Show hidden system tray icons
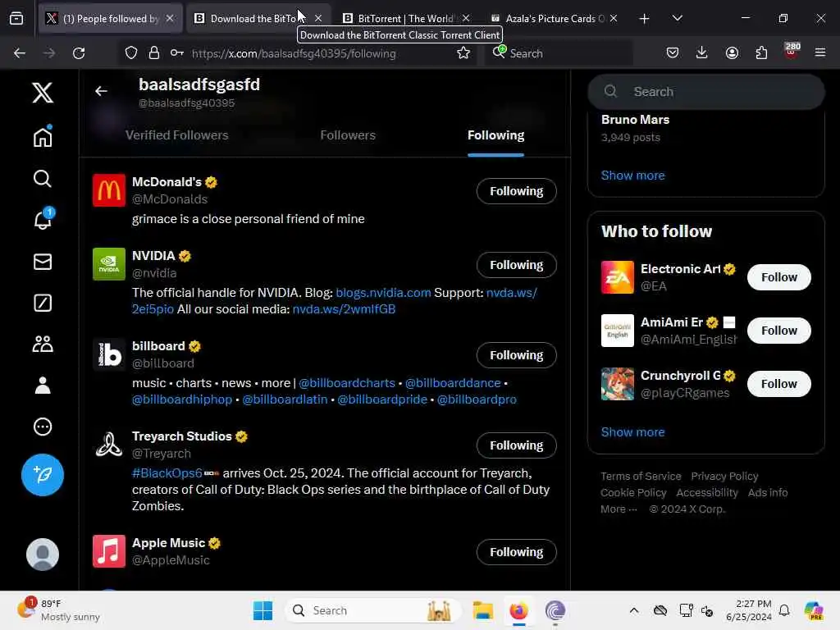The width and height of the screenshot is (840, 630). [634, 610]
